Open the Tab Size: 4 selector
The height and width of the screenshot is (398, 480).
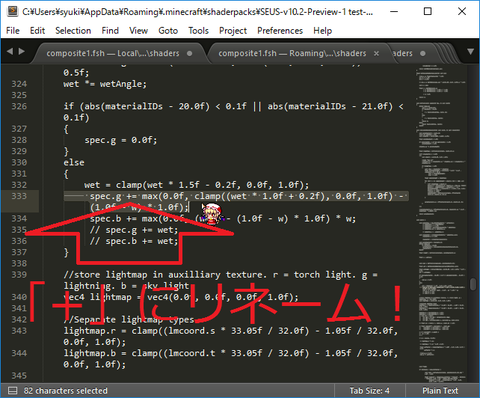[x=369, y=391]
